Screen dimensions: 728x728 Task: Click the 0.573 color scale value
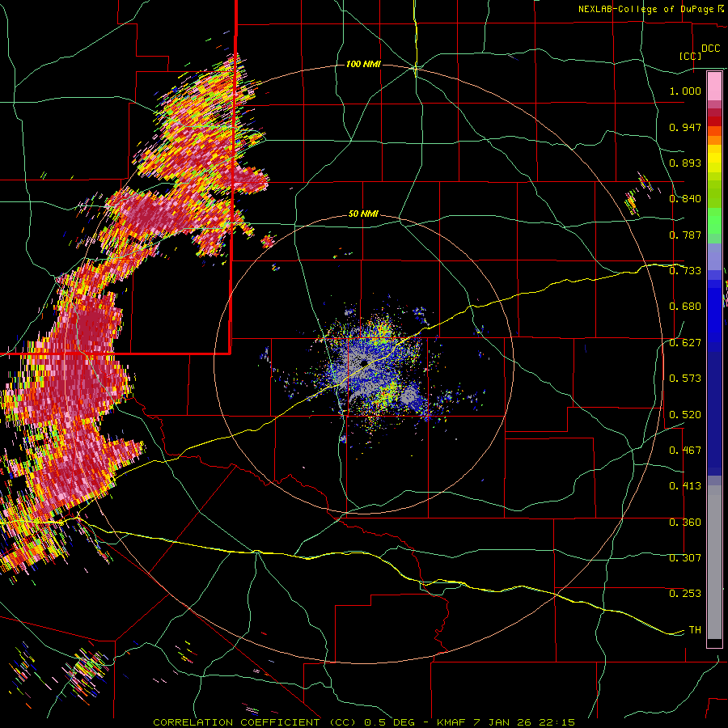click(x=685, y=379)
